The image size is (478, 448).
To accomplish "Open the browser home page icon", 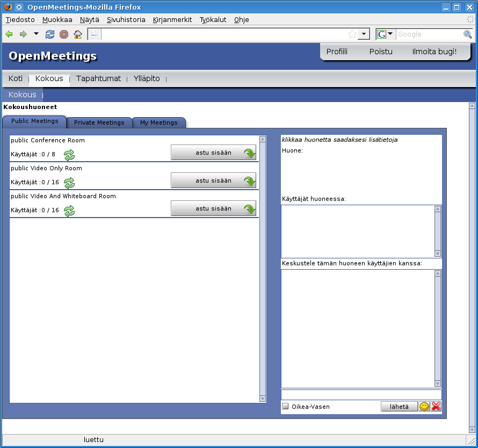I will pos(78,34).
